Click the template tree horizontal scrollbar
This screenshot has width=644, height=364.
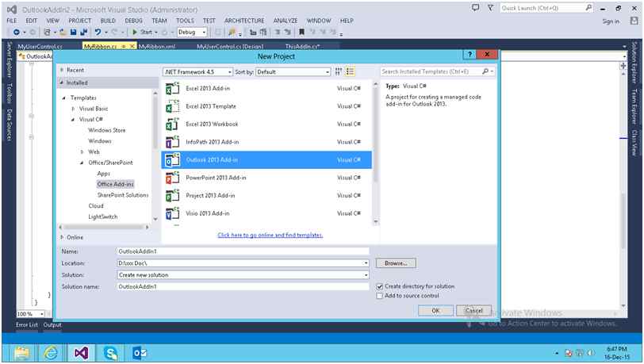click(x=104, y=227)
